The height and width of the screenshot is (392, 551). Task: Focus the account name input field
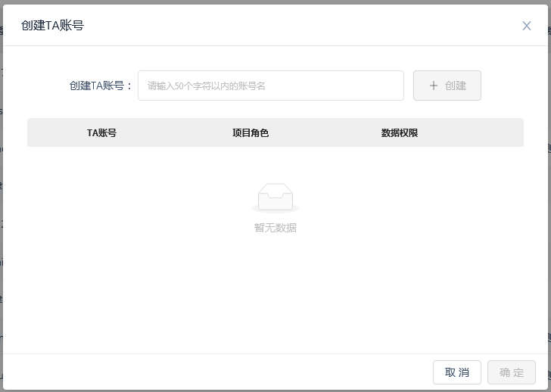click(270, 86)
